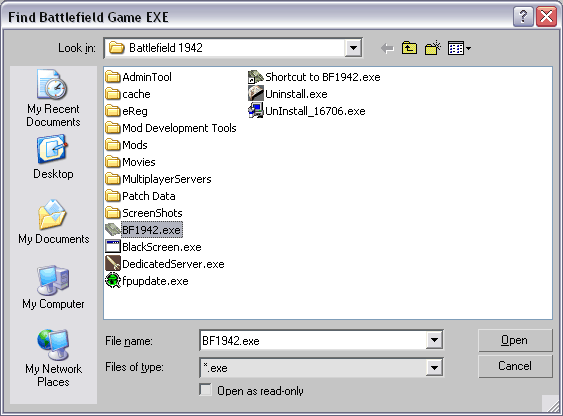Expand the Files of type dropdown
563x416 pixels.
point(434,368)
